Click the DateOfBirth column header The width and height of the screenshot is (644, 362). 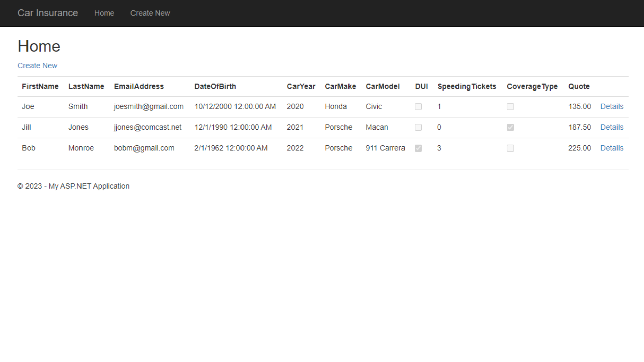click(215, 86)
